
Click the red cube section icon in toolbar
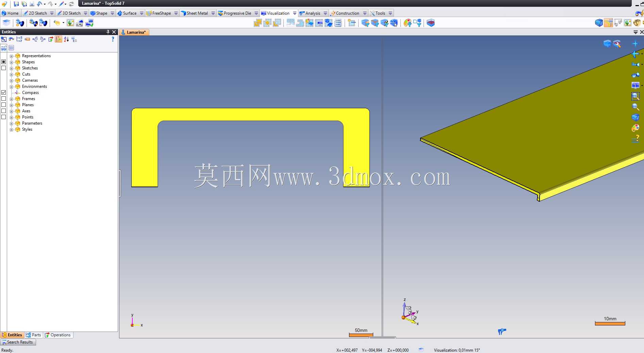[x=430, y=23]
